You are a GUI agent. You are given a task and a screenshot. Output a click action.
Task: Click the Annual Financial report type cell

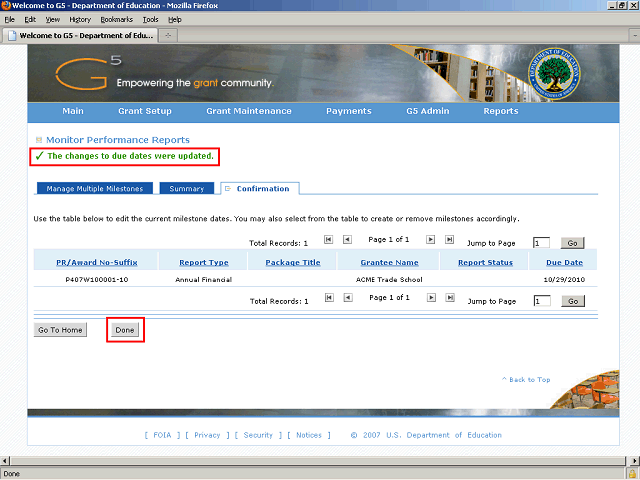tap(204, 280)
